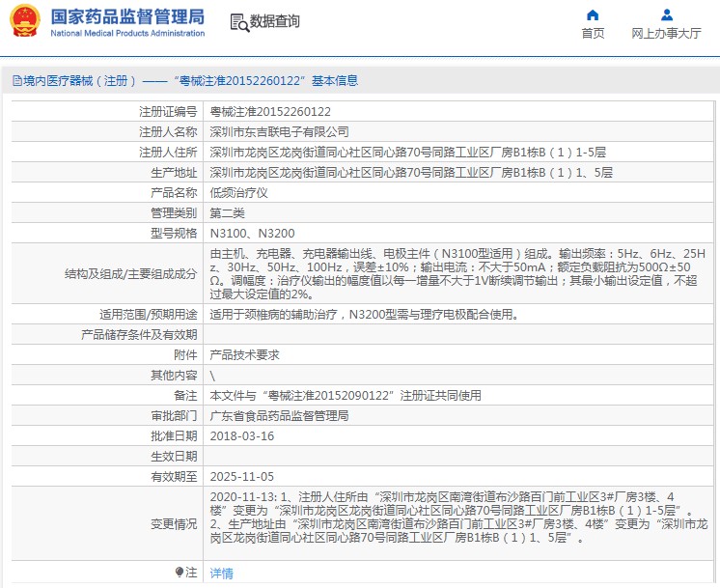
Task: Click the 其他内容 row label
Action: coord(174,375)
